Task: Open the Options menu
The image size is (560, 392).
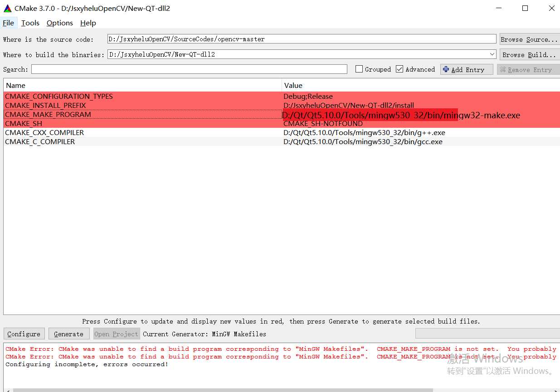Action: click(x=60, y=23)
